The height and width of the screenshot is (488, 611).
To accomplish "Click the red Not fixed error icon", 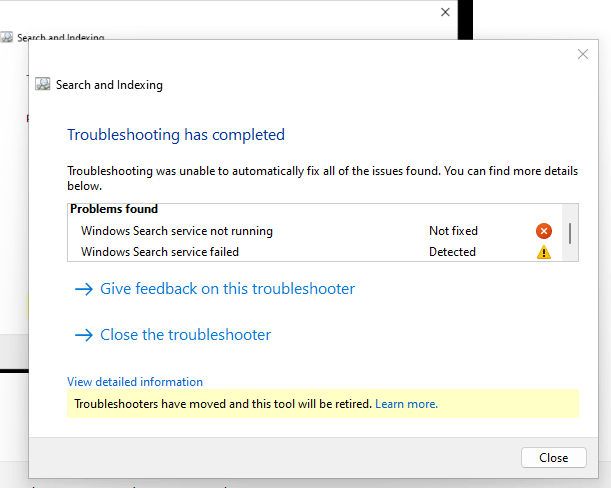I will pos(544,231).
